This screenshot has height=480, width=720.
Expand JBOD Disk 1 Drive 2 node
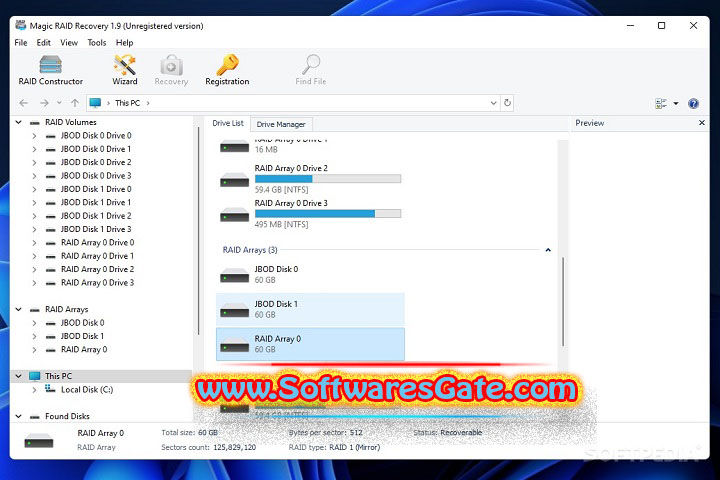coord(34,216)
